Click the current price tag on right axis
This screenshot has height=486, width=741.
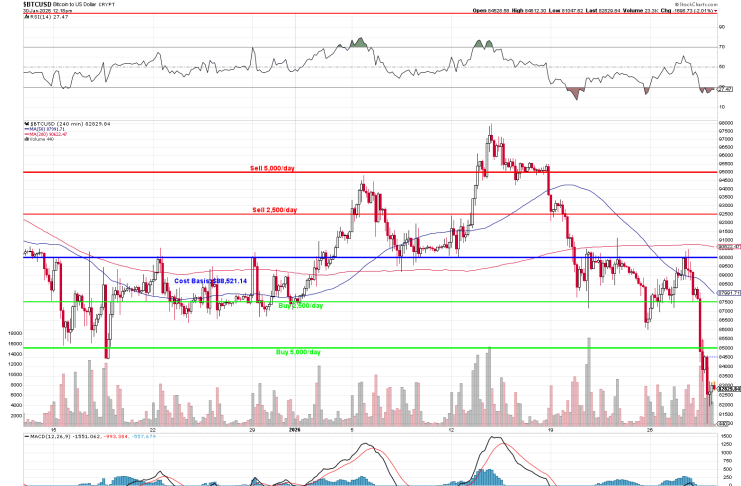click(x=725, y=388)
